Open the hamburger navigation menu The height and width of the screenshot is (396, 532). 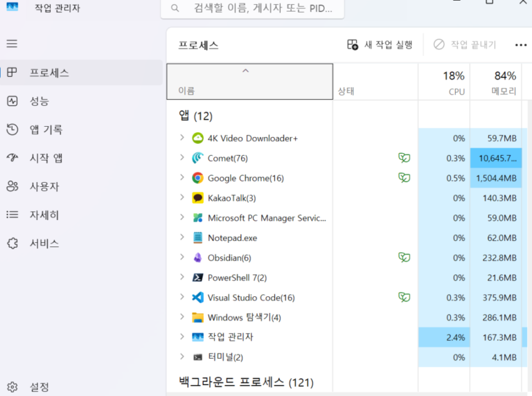12,44
